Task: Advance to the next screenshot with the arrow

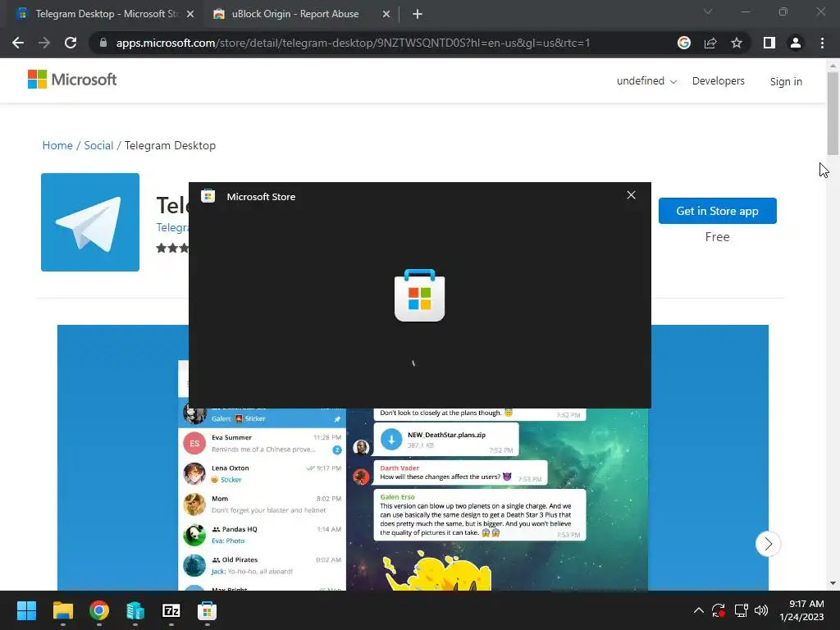Action: pyautogui.click(x=768, y=544)
